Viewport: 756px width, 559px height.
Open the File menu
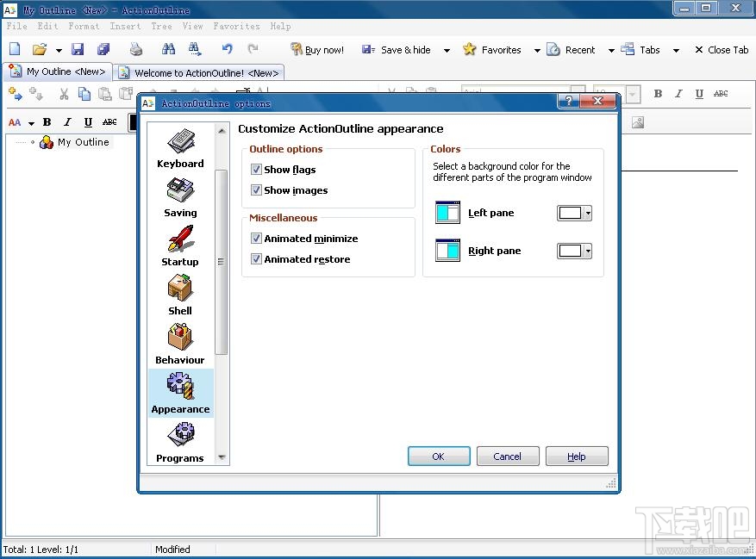click(x=17, y=26)
